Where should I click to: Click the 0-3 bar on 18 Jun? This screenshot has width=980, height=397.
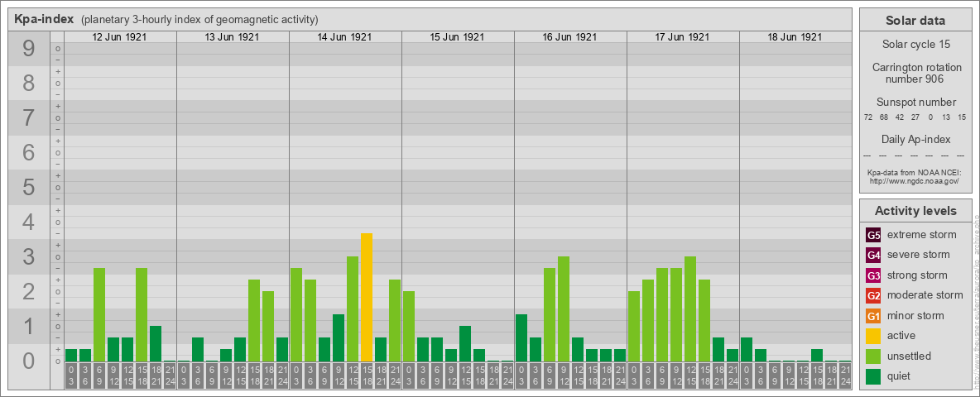(747, 350)
